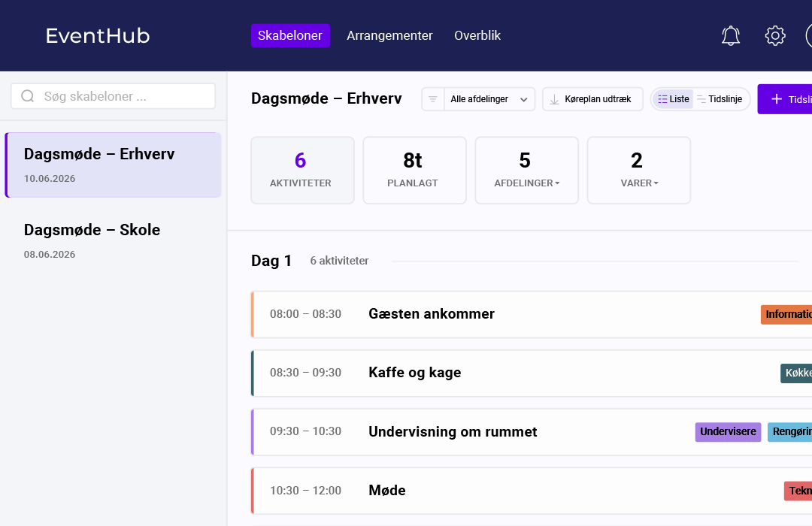Open Undervisning om rummet activity
Viewport: 812px width, 526px height.
(x=532, y=432)
